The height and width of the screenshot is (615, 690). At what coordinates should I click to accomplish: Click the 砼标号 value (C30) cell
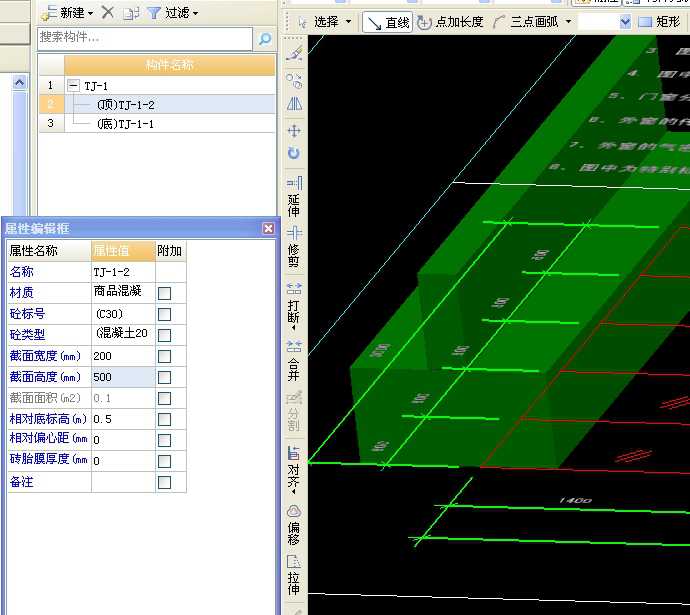123,314
